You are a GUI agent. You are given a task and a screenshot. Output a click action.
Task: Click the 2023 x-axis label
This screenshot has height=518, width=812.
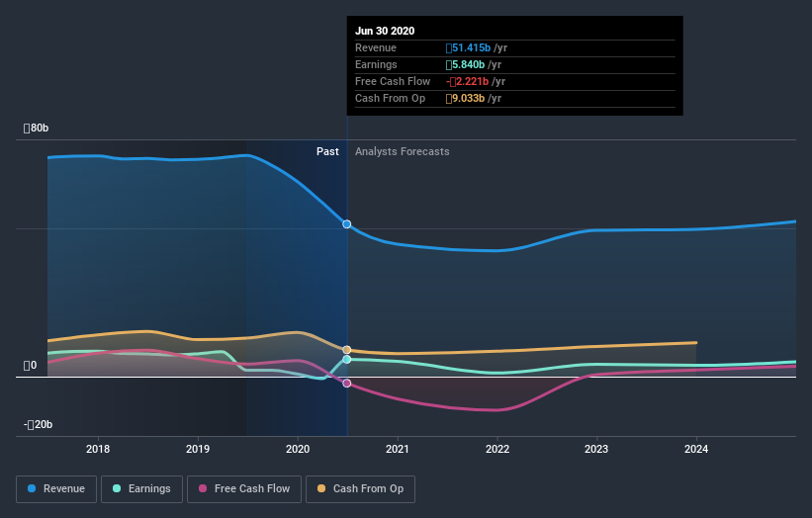596,449
